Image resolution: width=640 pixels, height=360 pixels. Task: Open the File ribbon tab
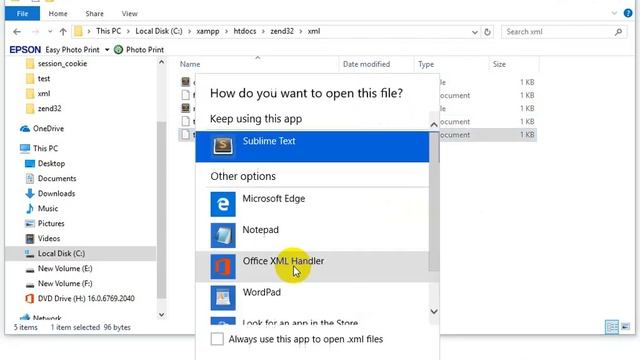click(22, 13)
